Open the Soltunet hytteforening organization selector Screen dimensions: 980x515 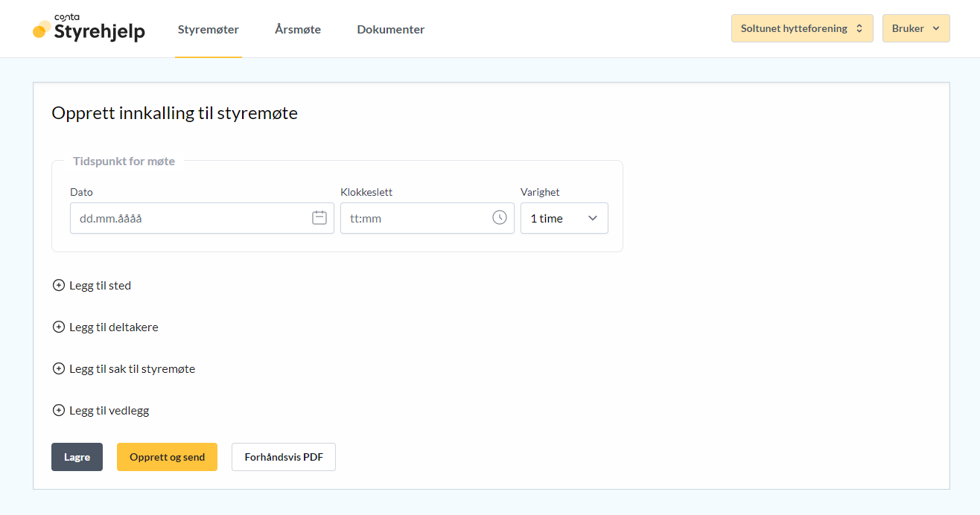click(802, 28)
